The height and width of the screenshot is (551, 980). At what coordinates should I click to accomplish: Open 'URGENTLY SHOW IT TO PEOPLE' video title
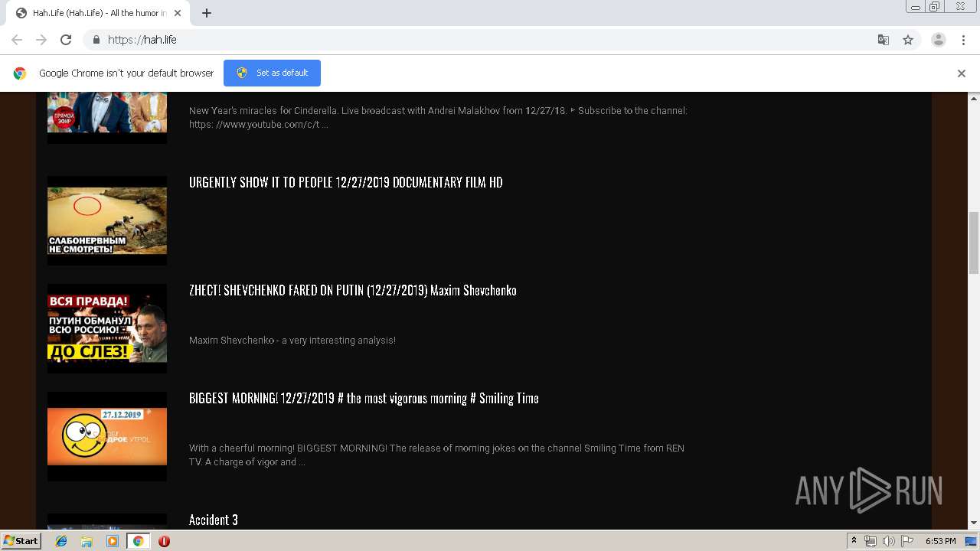[346, 182]
